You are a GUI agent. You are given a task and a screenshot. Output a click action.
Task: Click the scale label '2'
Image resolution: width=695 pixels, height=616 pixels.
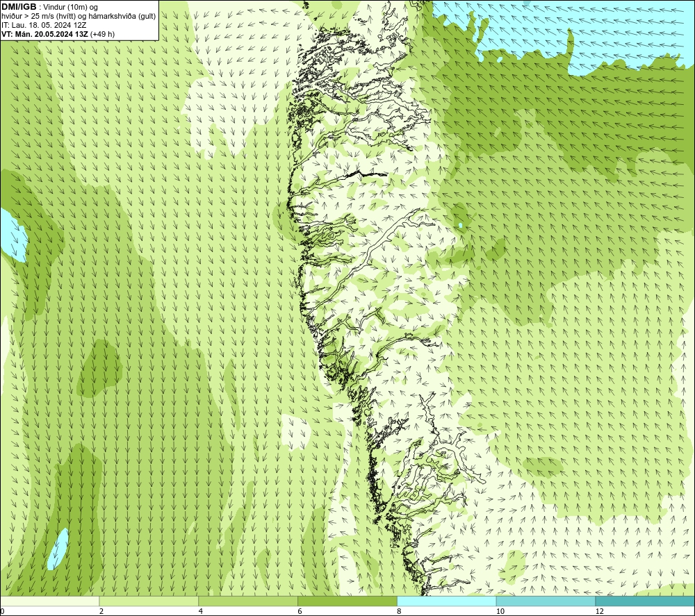tap(101, 611)
